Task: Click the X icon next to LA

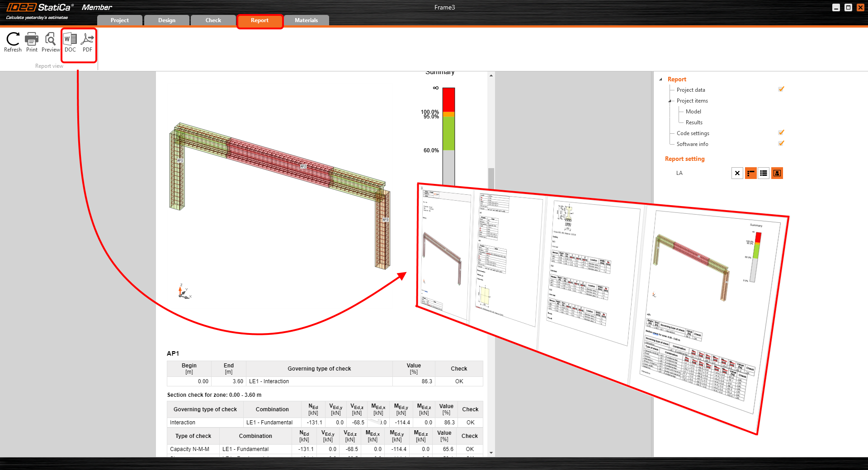Action: [737, 173]
